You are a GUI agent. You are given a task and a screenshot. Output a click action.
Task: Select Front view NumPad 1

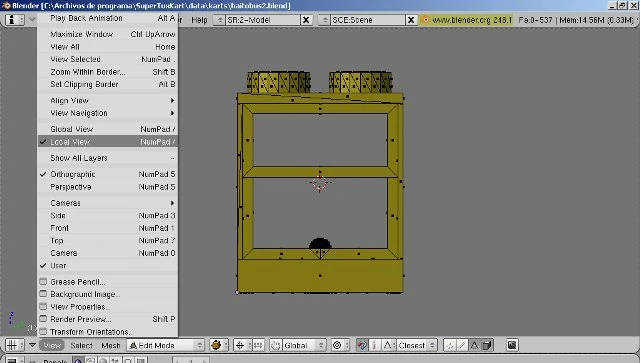108,228
